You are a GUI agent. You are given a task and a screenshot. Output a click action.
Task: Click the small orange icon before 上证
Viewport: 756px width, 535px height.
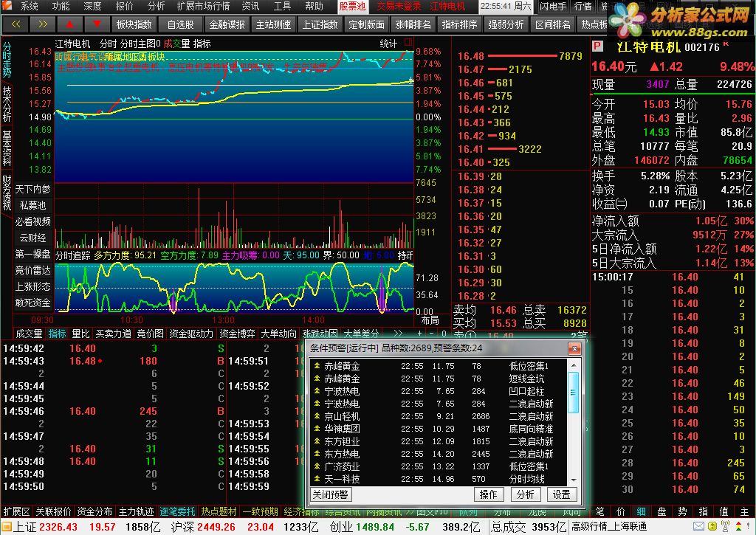click(6, 527)
